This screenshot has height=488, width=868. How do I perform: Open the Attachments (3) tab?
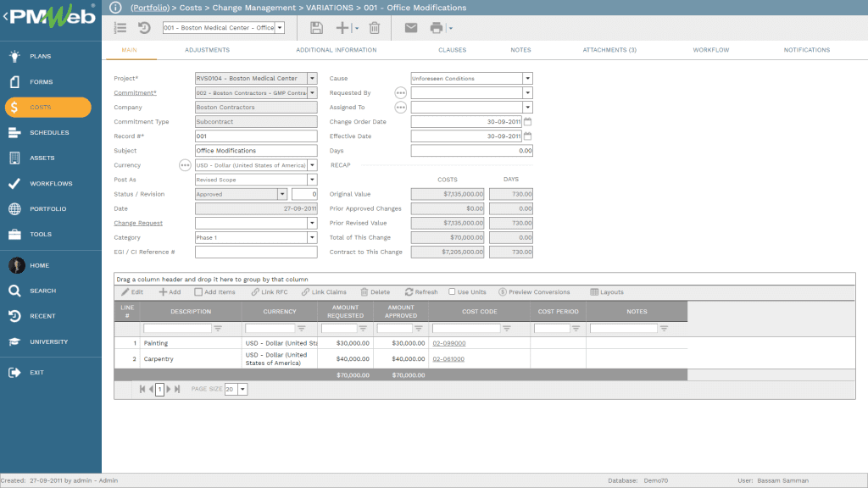coord(609,50)
